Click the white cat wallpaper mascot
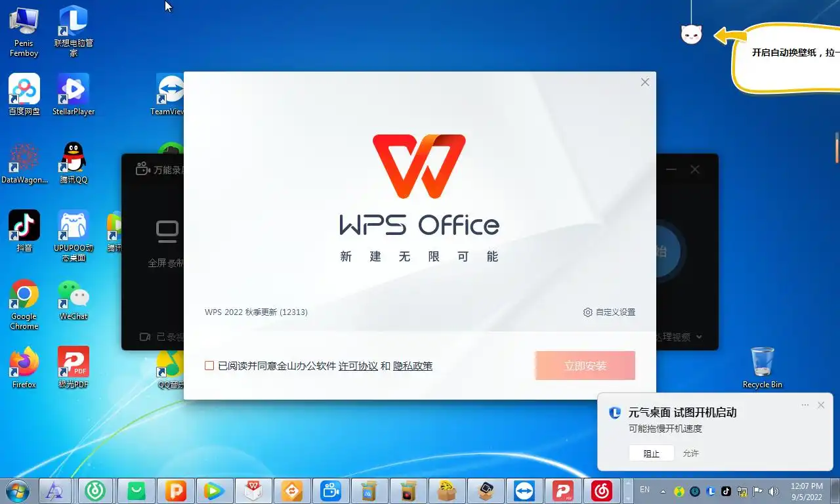The width and height of the screenshot is (840, 504). tap(692, 34)
